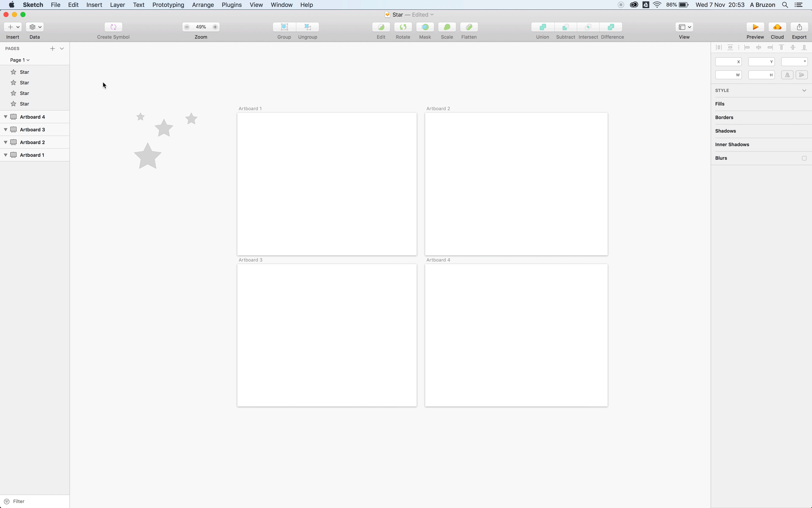Collapse the Artboard 3 group in layers list
This screenshot has width=812, height=508.
(5, 129)
